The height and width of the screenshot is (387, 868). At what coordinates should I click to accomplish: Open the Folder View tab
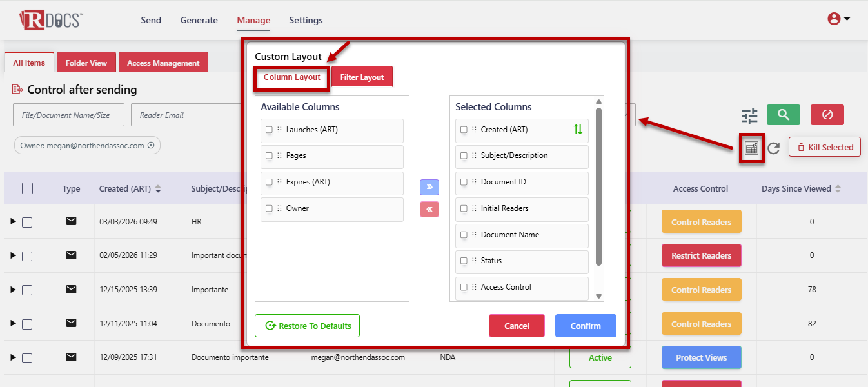coord(86,63)
